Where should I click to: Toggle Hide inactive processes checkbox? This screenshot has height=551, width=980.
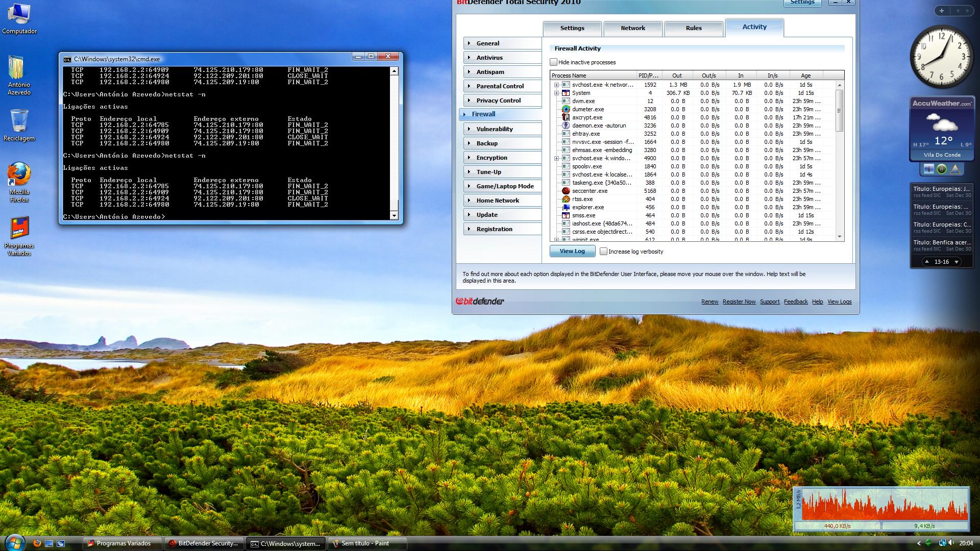[x=553, y=62]
